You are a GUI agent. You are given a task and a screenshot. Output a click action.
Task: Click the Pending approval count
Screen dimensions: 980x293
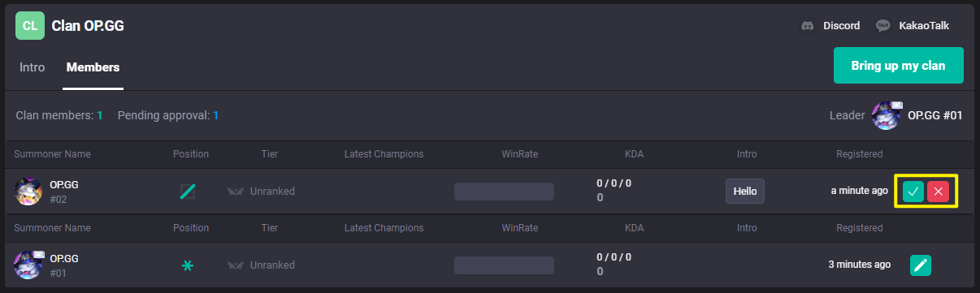click(215, 115)
